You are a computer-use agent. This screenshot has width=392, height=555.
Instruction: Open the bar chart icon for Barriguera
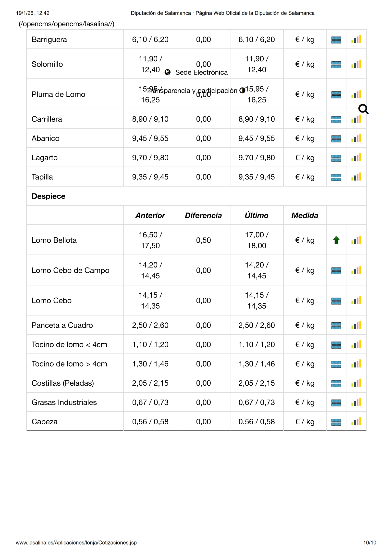[356, 39]
